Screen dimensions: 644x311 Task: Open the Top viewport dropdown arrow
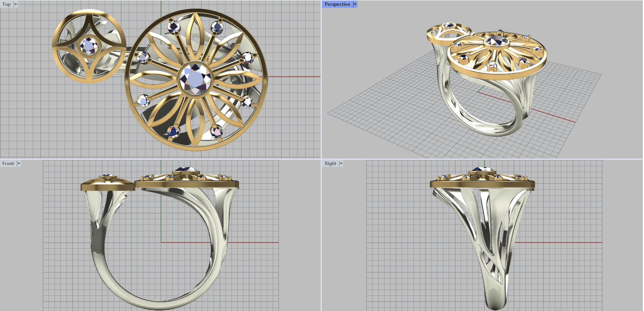pyautogui.click(x=16, y=4)
